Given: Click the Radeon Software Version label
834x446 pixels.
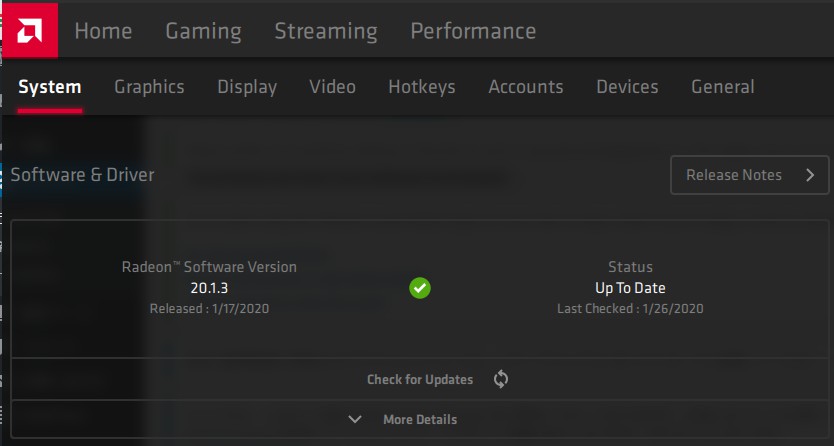Looking at the screenshot, I should pos(209,266).
